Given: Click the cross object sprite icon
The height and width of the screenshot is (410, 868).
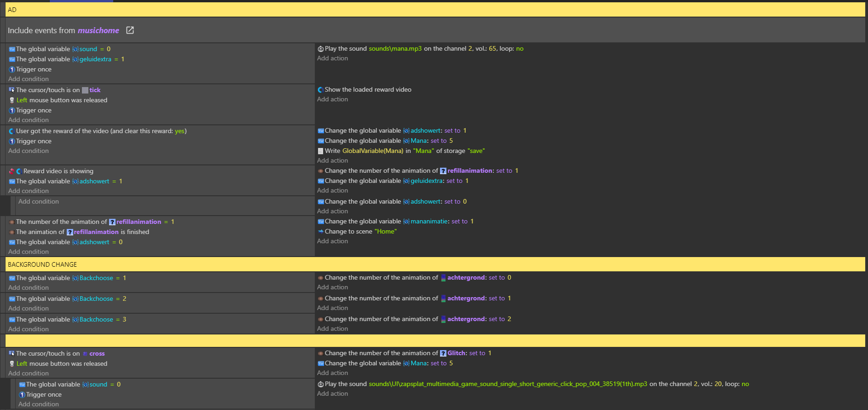Looking at the screenshot, I should pos(85,354).
